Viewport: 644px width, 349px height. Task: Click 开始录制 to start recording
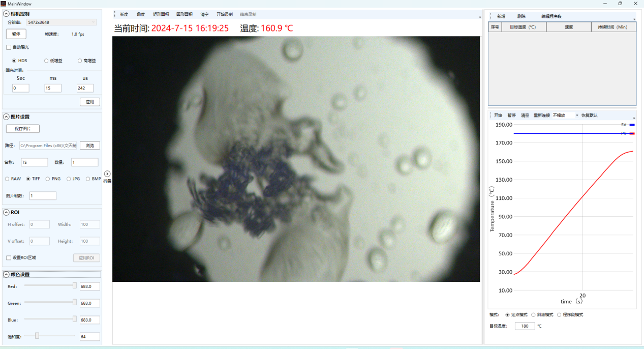(x=224, y=14)
